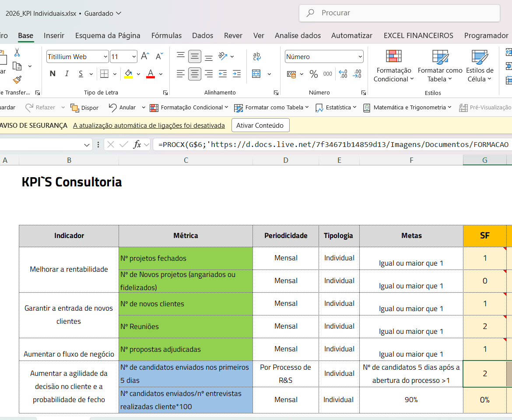Increase indent icon
Viewport: 512px width, 420px height.
click(x=237, y=74)
